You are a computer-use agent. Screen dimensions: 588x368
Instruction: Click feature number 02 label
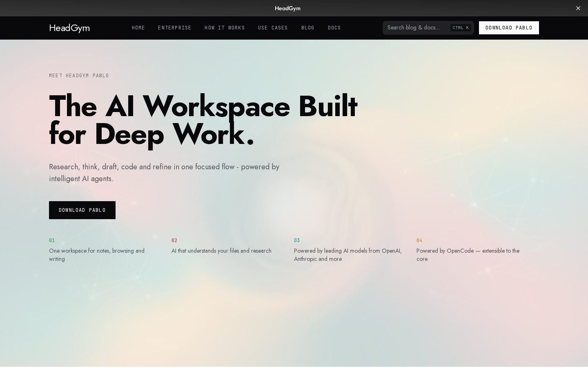pos(174,240)
